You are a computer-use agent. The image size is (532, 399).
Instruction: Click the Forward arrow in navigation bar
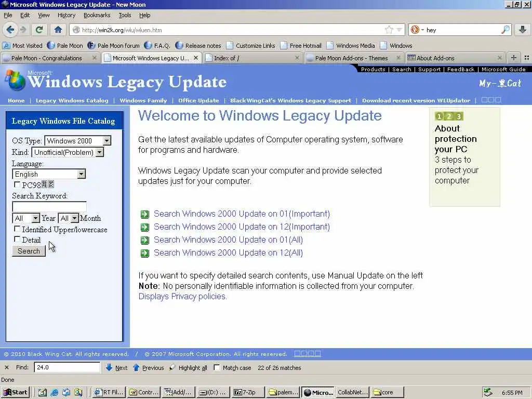point(23,30)
